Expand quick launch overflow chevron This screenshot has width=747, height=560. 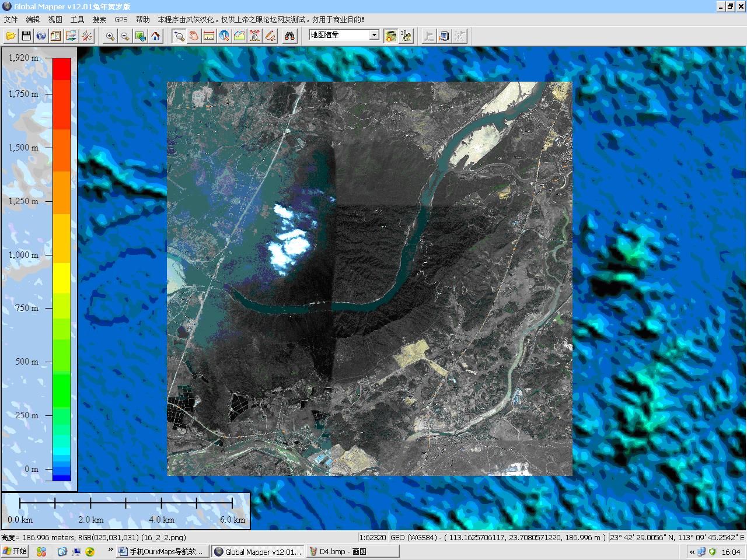[110, 549]
